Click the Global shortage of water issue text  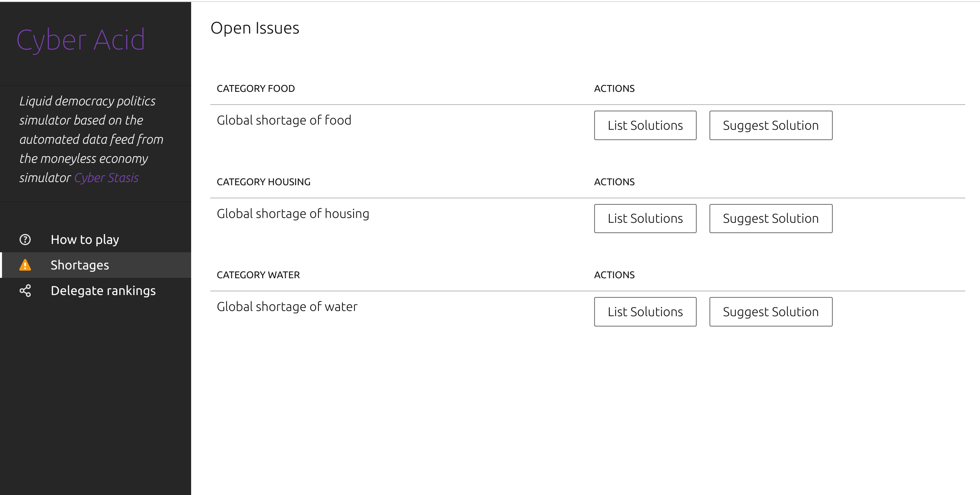pos(287,307)
